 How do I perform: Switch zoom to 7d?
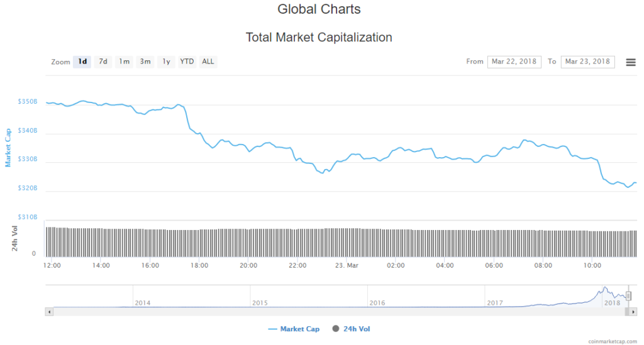103,62
